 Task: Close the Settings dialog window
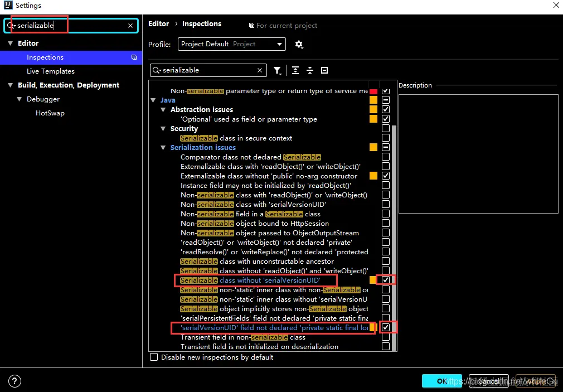(x=556, y=5)
